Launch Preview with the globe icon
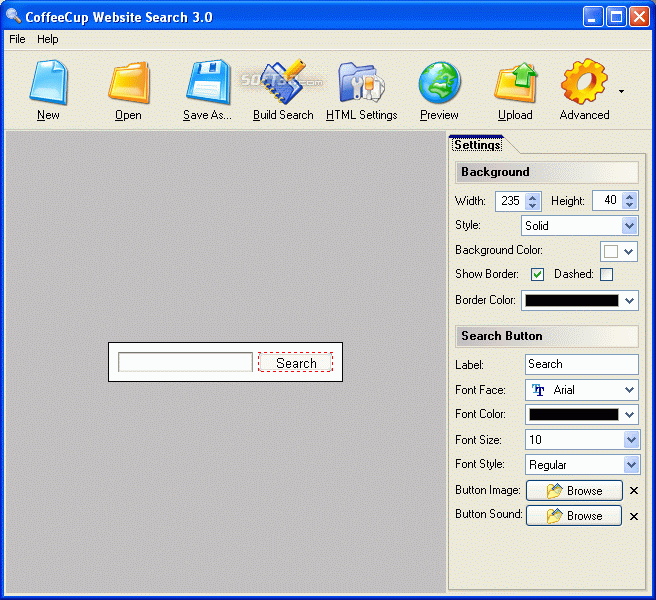 click(x=439, y=82)
